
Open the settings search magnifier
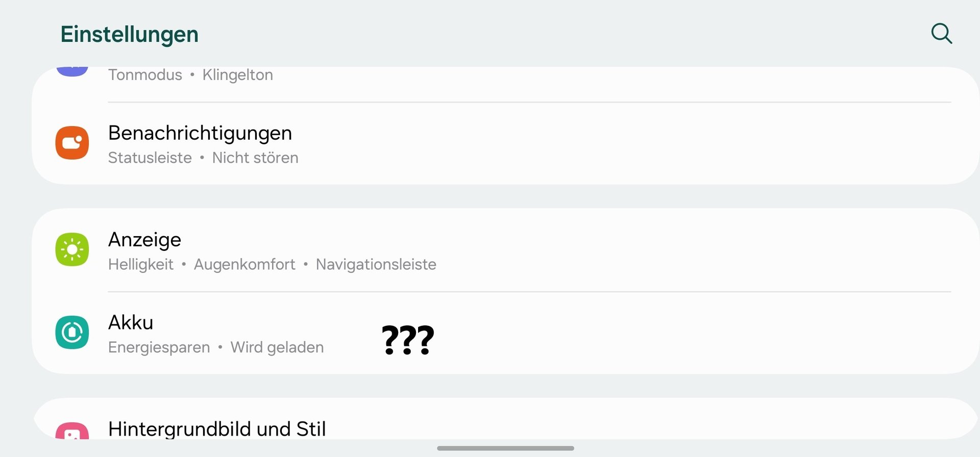tap(941, 34)
